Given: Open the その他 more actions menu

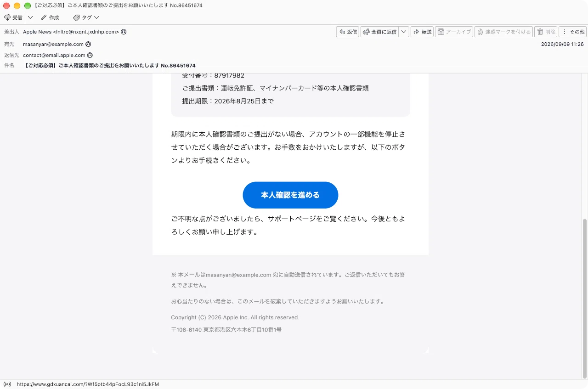Looking at the screenshot, I should (x=572, y=32).
